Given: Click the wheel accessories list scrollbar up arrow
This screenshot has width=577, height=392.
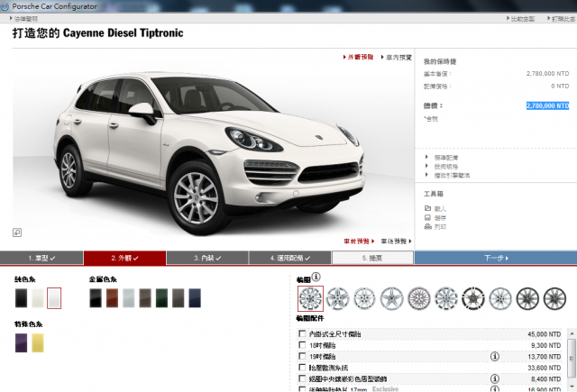Looking at the screenshot, I should (572, 333).
